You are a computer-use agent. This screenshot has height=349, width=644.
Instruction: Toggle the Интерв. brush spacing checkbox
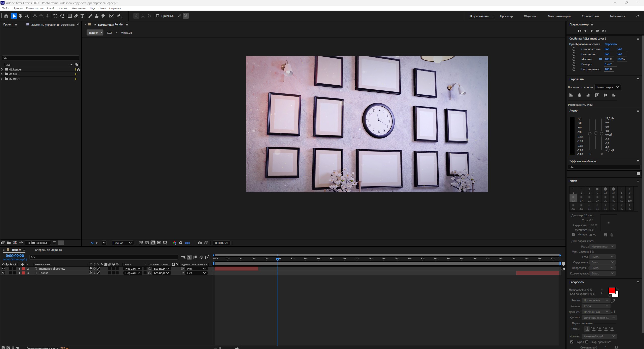coord(574,234)
